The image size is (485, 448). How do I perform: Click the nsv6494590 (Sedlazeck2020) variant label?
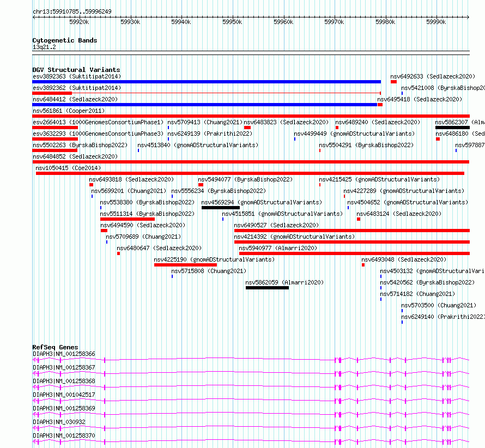point(143,225)
